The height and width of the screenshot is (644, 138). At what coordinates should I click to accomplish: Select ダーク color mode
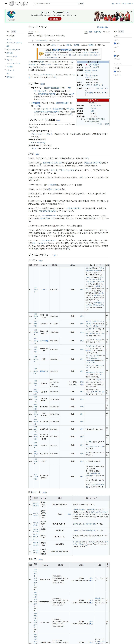click(115, 75)
